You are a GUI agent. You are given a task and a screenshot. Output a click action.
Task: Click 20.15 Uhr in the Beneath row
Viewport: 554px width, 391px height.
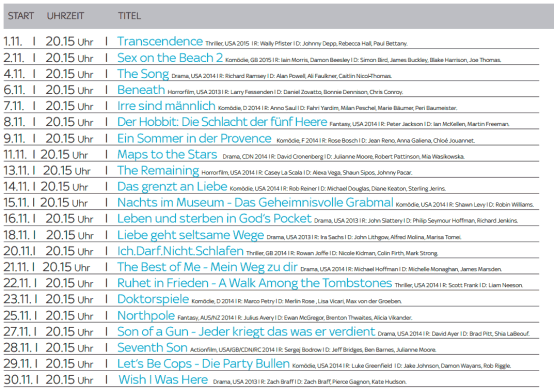(x=69, y=90)
